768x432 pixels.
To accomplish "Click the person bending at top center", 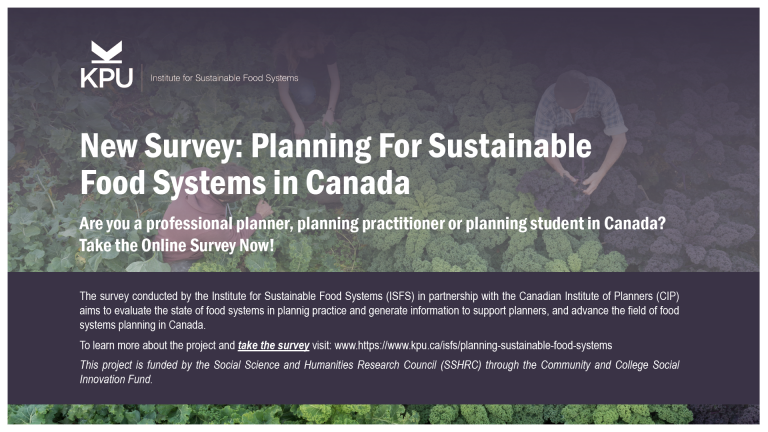I will tap(304, 75).
